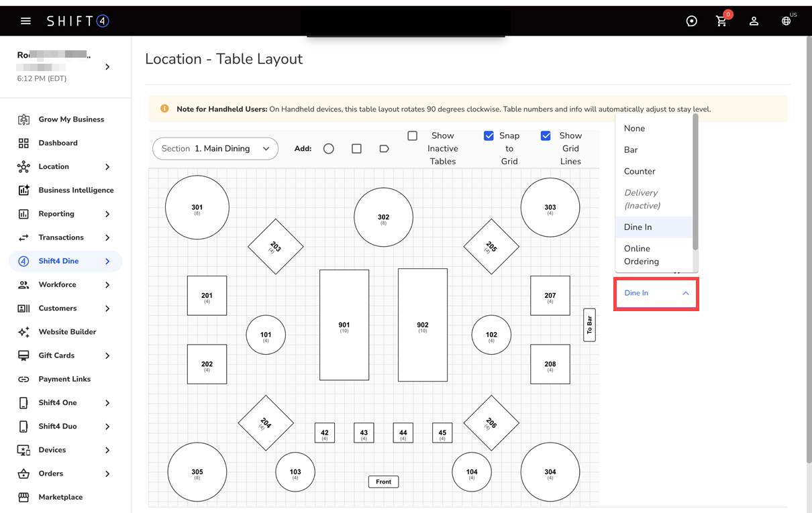Expand the Reporting submenu chevron
812x513 pixels.
click(x=107, y=214)
